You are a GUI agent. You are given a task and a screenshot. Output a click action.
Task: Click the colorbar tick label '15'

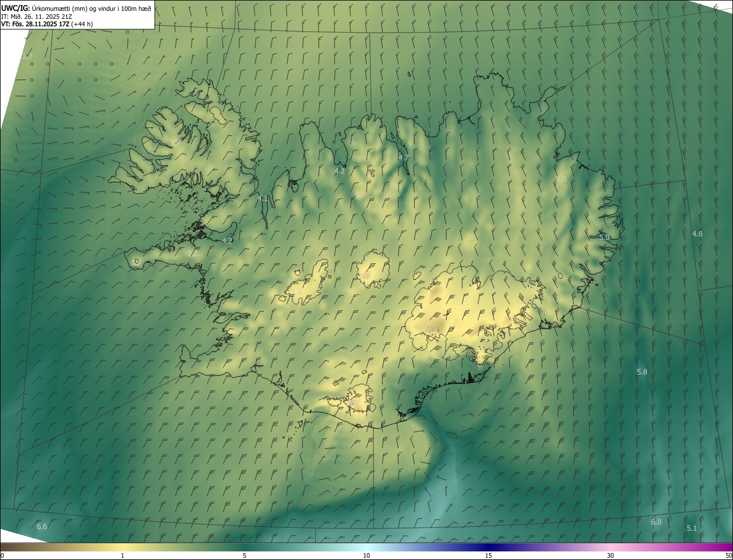coord(488,555)
